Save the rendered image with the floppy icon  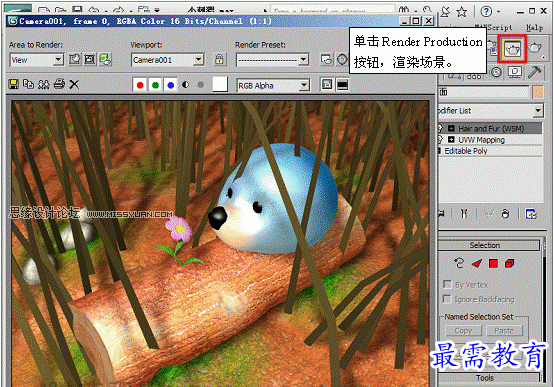point(13,84)
